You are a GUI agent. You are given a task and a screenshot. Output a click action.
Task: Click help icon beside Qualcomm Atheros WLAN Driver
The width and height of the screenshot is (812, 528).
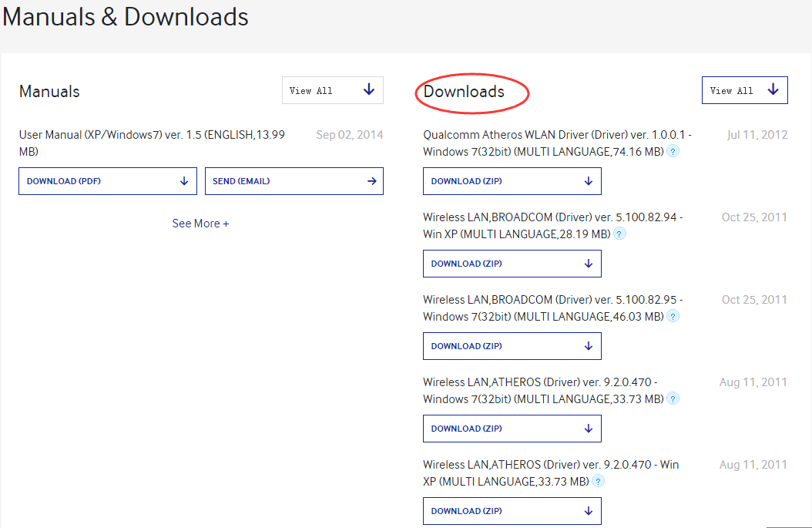(673, 151)
